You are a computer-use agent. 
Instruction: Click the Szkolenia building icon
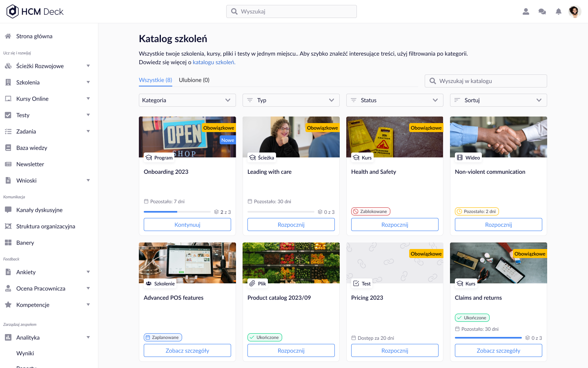(8, 82)
